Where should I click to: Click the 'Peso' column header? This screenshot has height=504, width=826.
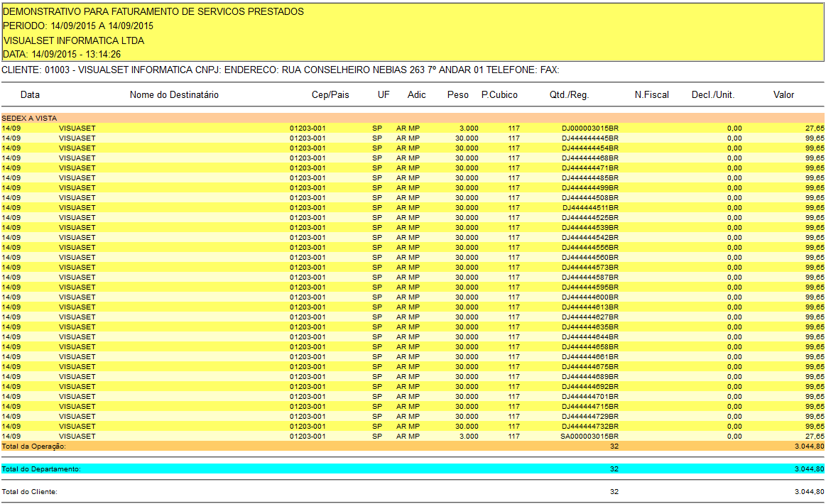[458, 95]
